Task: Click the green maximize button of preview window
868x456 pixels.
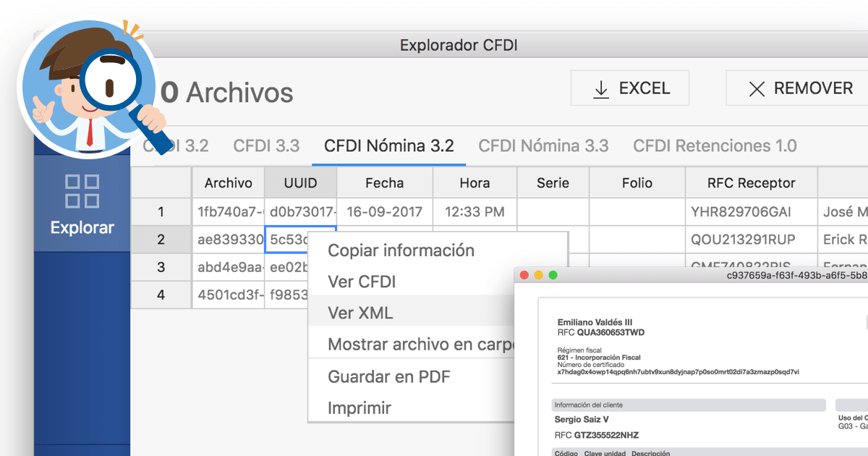Action: [x=553, y=275]
